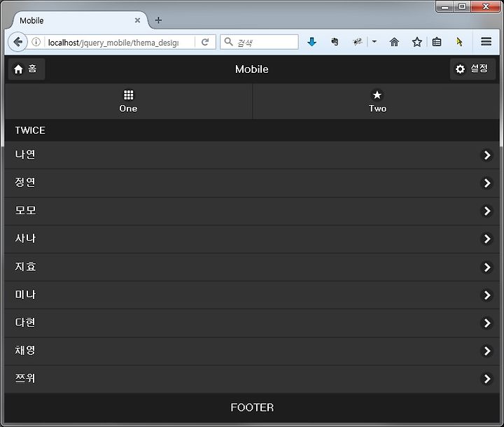Screen dimensions: 504x427
Task: Open the downloads arrow icon
Action: point(311,42)
